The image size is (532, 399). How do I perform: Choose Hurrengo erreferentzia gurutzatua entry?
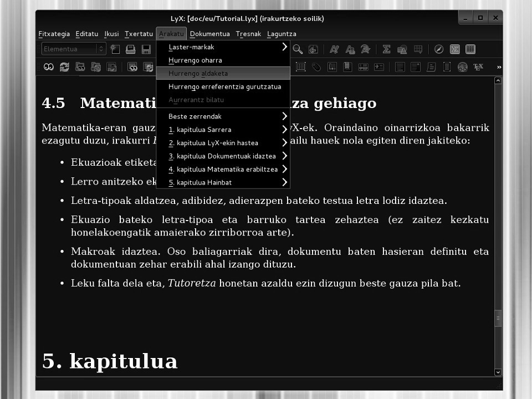click(223, 86)
